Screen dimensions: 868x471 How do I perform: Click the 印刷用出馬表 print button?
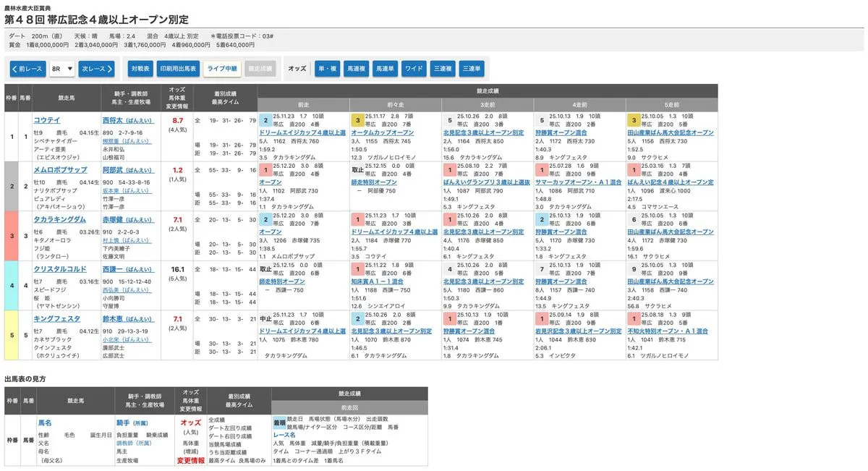[177, 69]
